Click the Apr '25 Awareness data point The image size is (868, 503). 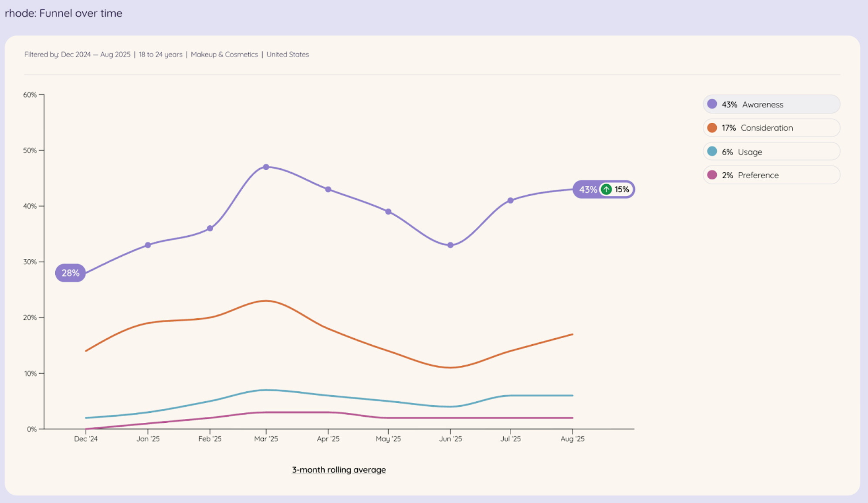pos(328,190)
